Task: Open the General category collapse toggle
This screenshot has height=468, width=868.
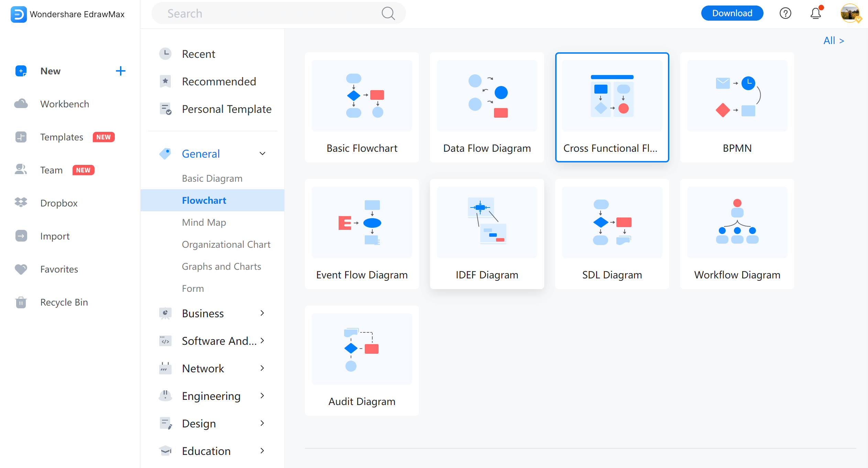Action: point(263,153)
